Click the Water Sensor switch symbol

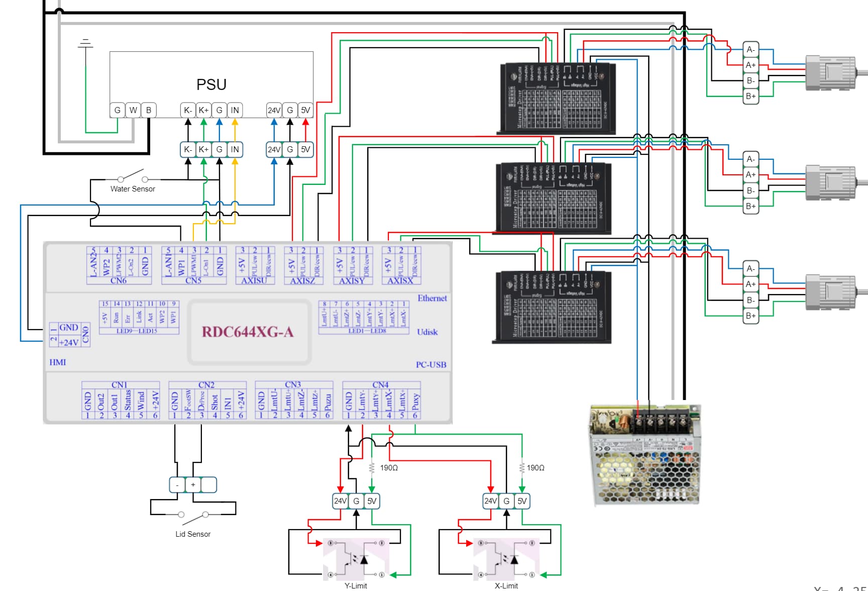[133, 176]
